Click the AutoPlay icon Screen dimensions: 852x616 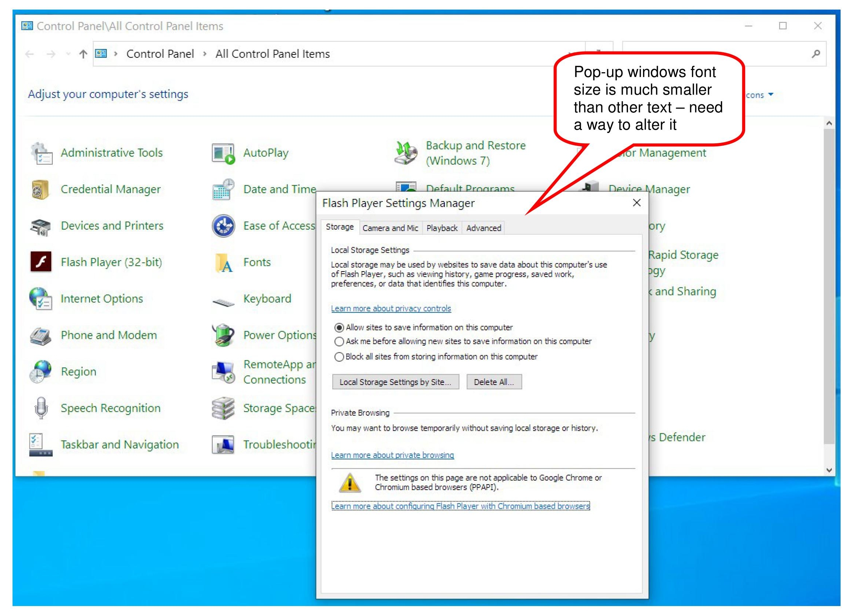click(223, 153)
